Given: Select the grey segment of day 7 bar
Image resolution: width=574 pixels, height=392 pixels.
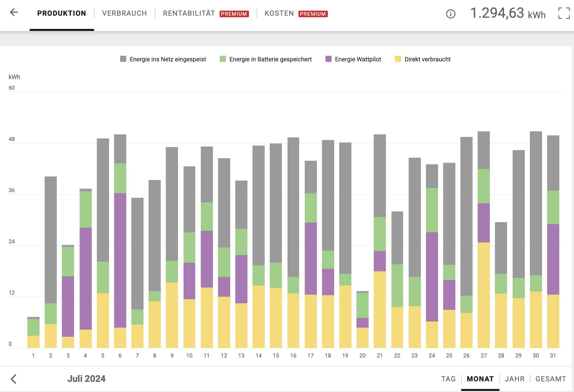Looking at the screenshot, I should click(x=137, y=254).
